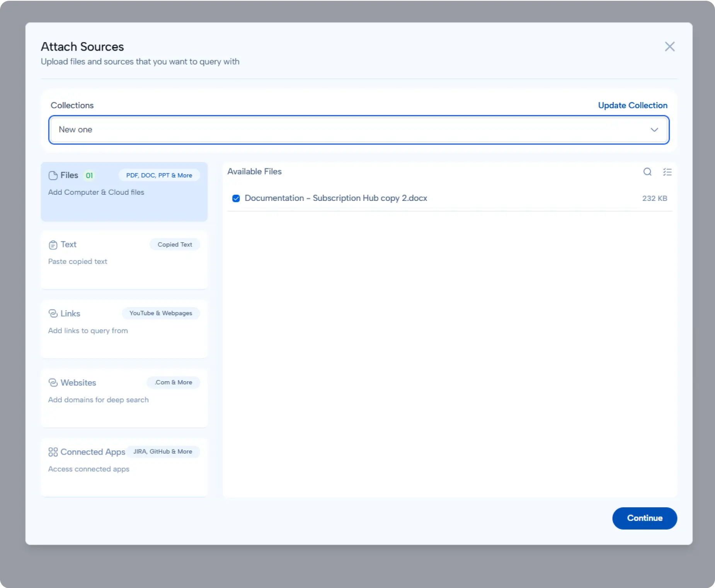The image size is (715, 588).
Task: Select the Documentation file name
Action: click(336, 198)
